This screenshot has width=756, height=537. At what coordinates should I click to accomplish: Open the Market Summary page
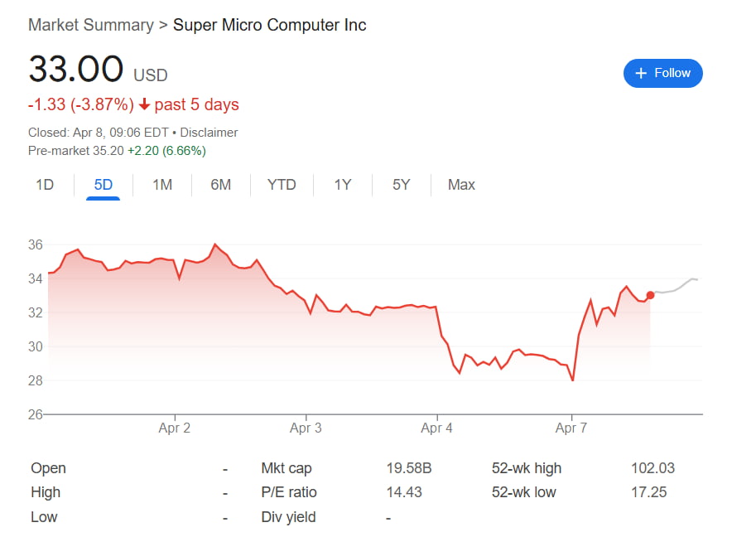point(91,25)
